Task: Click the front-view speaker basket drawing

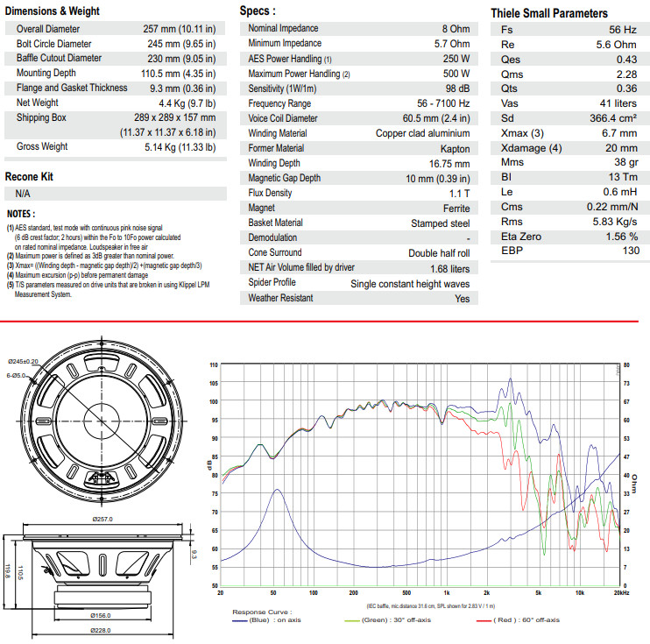Action: (102, 421)
